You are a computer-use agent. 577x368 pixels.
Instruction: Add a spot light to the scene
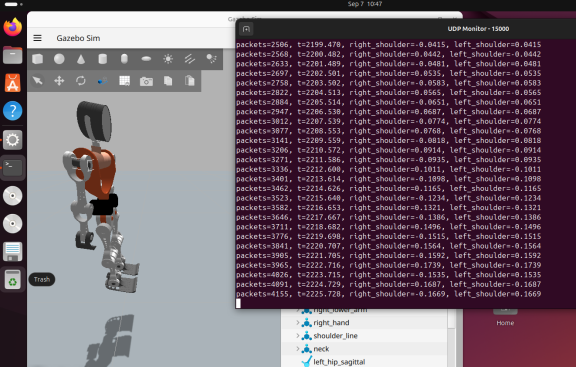(x=211, y=59)
